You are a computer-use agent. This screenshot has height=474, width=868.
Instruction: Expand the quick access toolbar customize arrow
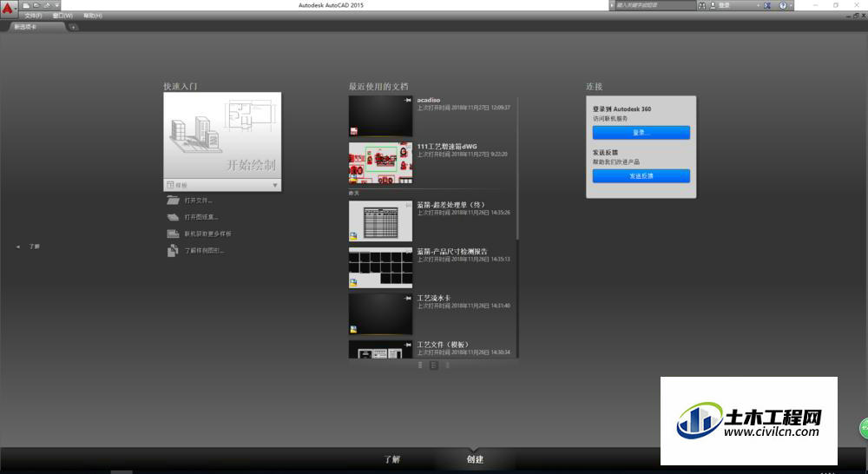coord(56,5)
